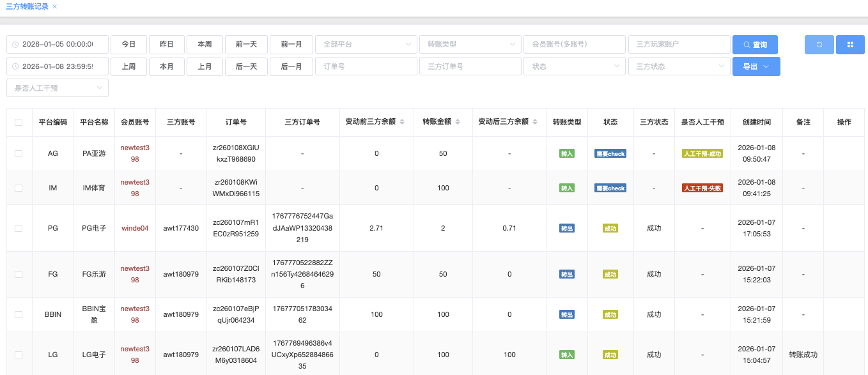Open the grid column settings icon
The height and width of the screenshot is (375, 868).
click(x=850, y=45)
